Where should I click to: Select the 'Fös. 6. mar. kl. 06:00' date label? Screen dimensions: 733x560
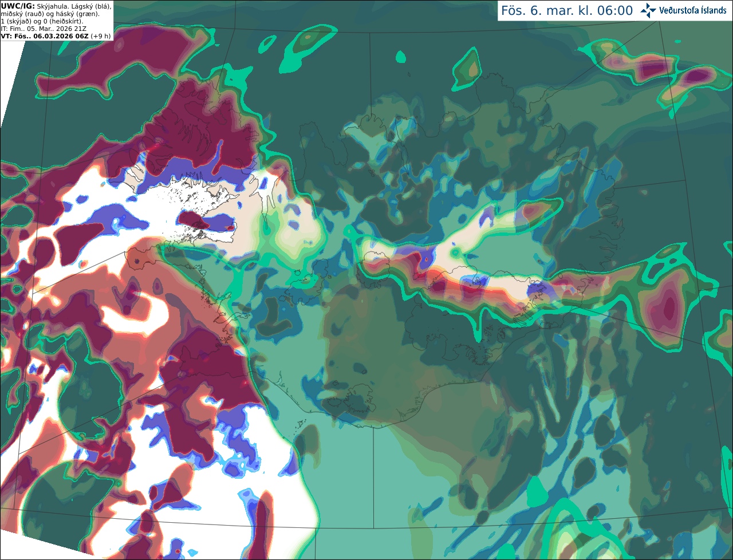pyautogui.click(x=567, y=11)
